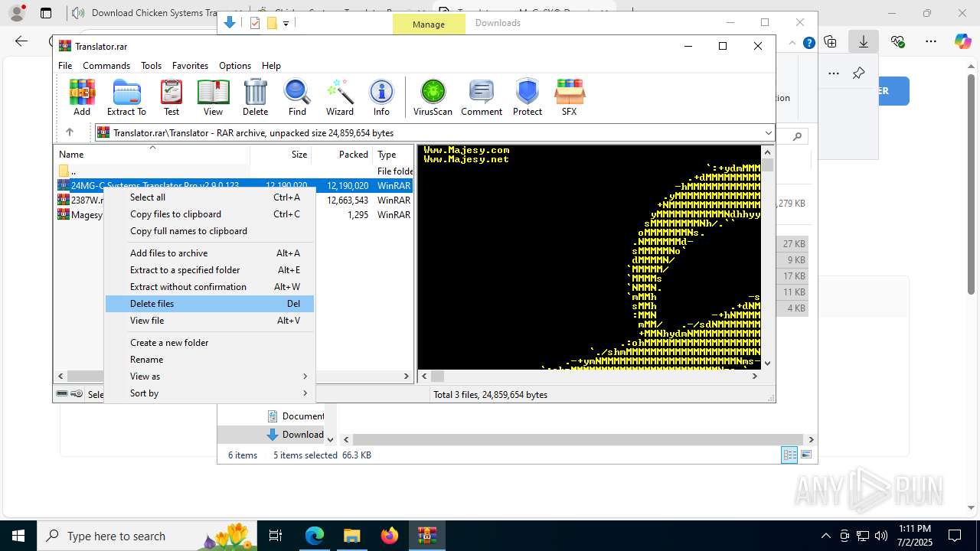This screenshot has height=551, width=980.
Task: Click the 1,295 packed size cell
Action: coord(358,215)
